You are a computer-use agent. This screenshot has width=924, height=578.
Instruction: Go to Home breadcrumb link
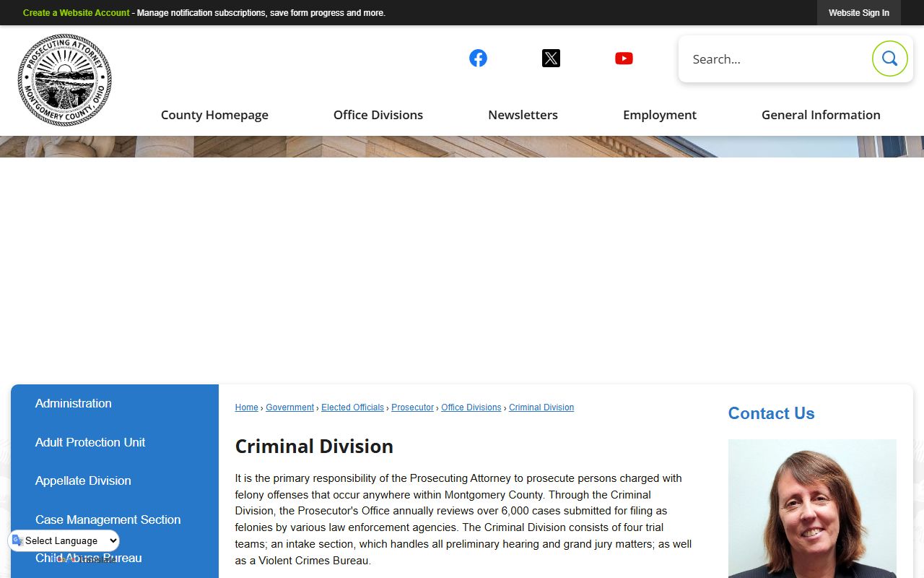[x=246, y=407]
